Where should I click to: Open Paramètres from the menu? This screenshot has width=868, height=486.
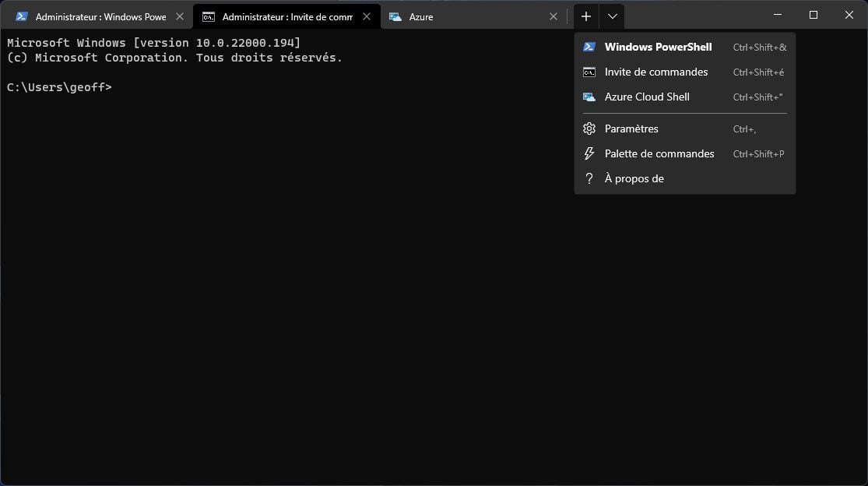click(x=685, y=129)
